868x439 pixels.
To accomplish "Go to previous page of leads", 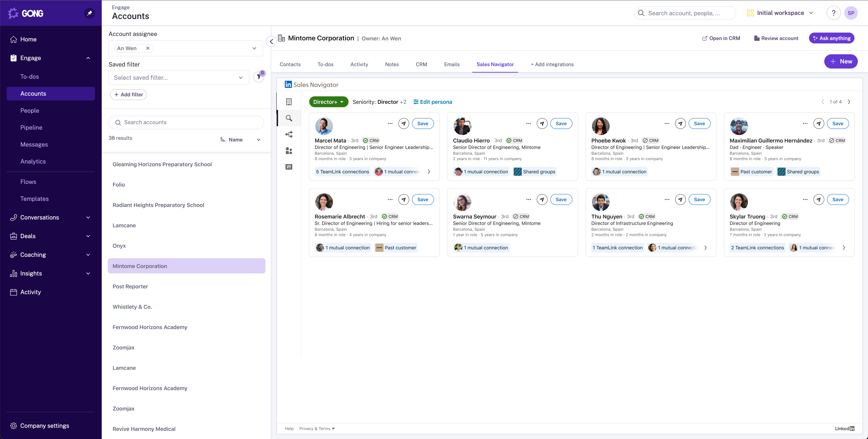I will [x=823, y=102].
